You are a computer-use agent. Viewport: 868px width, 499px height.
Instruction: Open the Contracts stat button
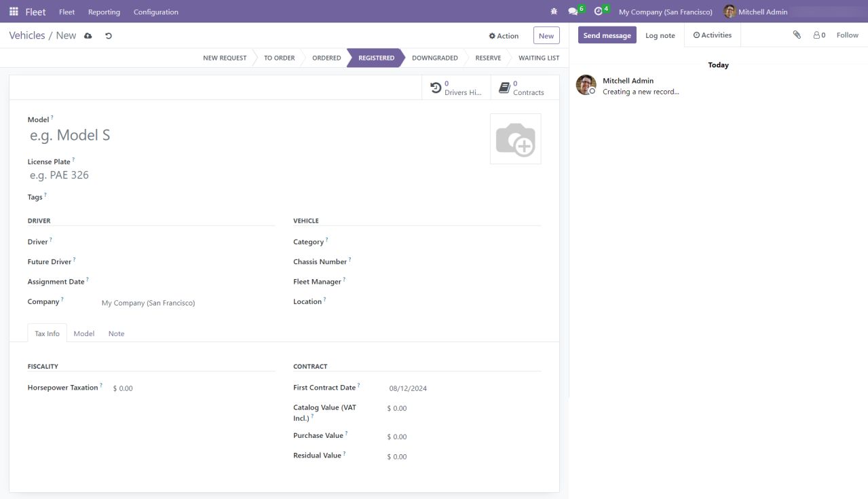(x=522, y=88)
